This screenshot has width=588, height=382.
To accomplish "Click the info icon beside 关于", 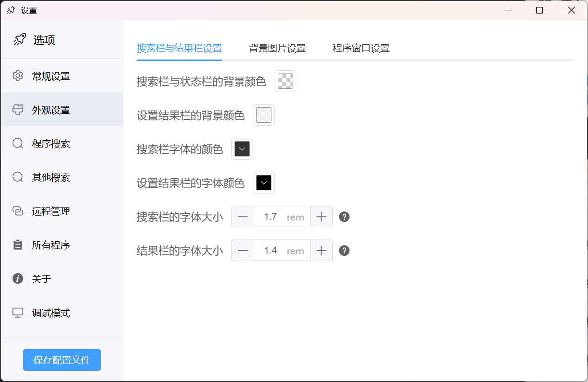I will pyautogui.click(x=18, y=279).
